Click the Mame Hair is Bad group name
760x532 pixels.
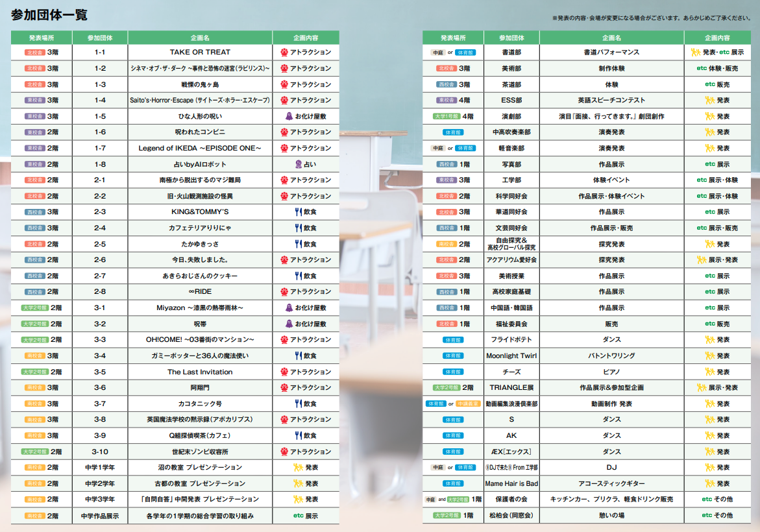click(x=511, y=483)
